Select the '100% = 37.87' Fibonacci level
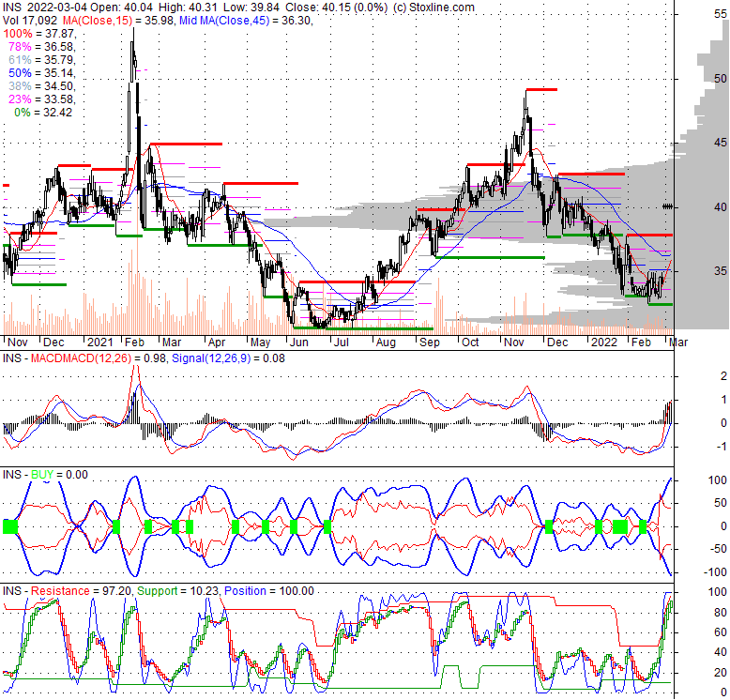 (x=39, y=34)
